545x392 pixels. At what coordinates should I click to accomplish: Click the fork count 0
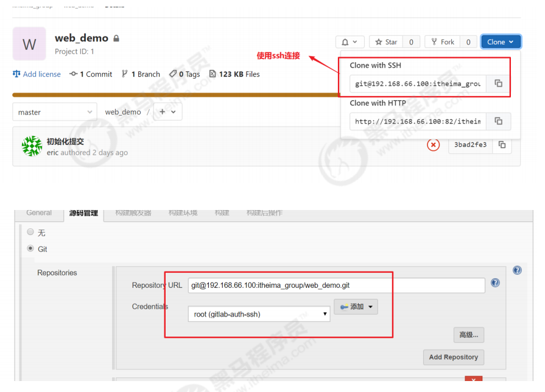[x=468, y=42]
